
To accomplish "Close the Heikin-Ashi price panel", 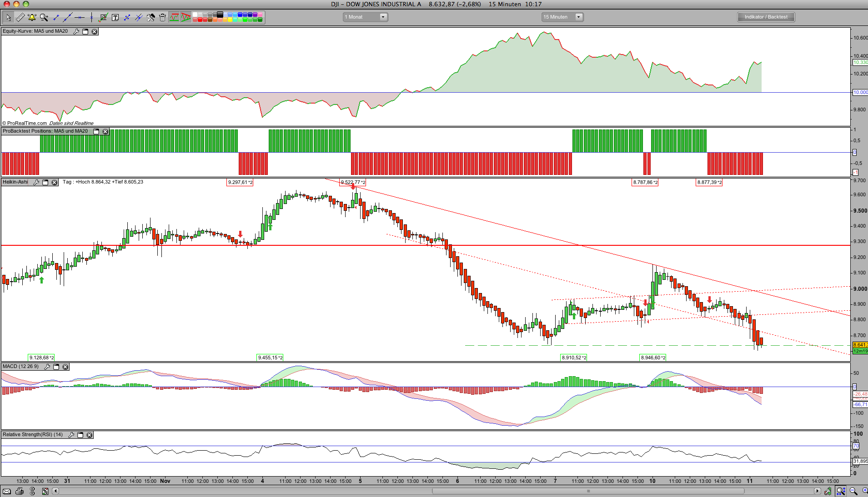I will pos(54,182).
